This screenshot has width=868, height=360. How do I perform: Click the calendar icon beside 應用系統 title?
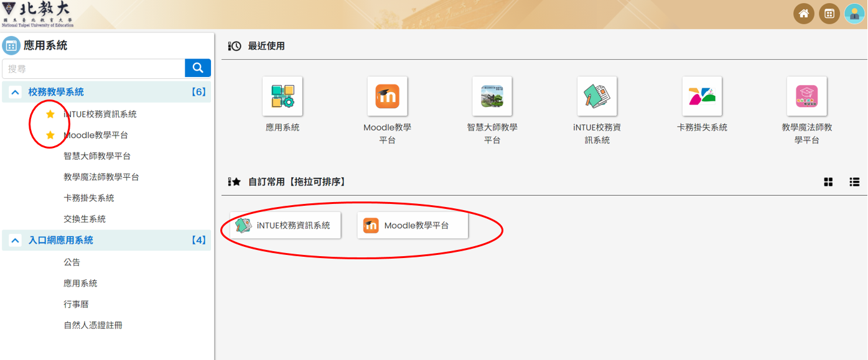(x=11, y=45)
